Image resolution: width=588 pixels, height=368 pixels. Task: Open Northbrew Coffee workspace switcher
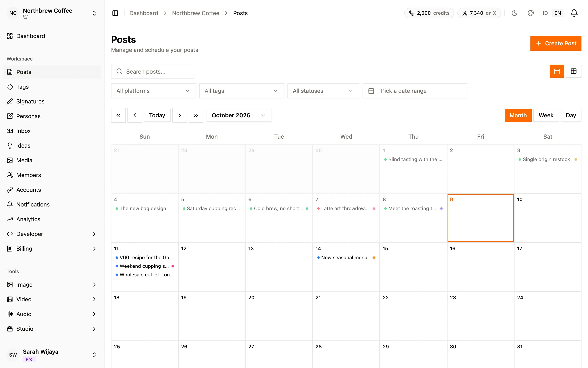52,13
